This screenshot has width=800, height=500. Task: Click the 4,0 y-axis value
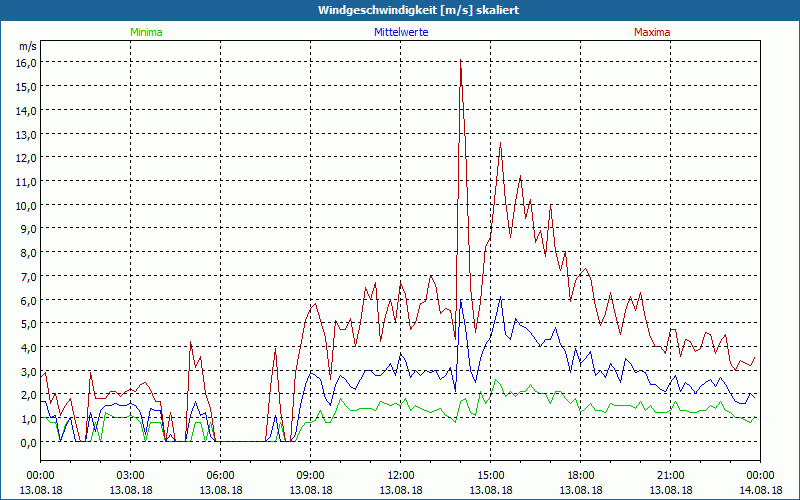29,348
